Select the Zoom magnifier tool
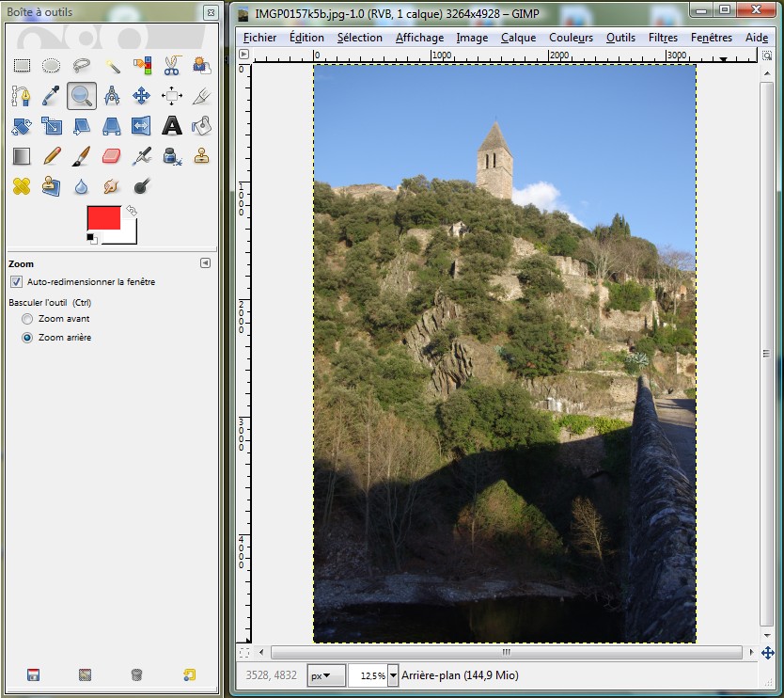Image resolution: width=784 pixels, height=698 pixels. coord(81,96)
